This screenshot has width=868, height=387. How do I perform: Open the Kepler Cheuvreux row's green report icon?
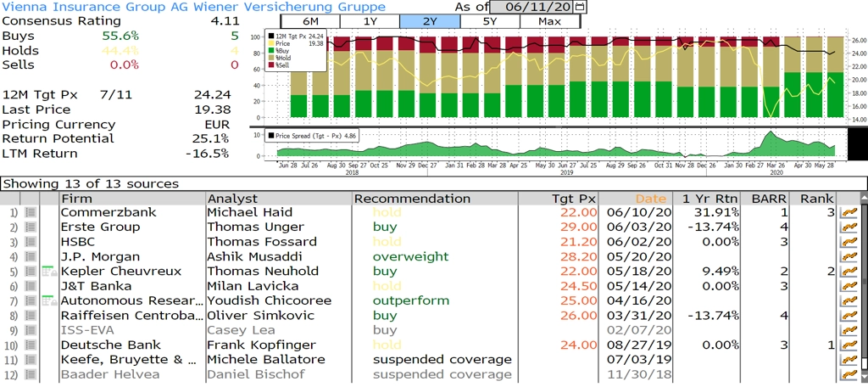[x=49, y=271]
